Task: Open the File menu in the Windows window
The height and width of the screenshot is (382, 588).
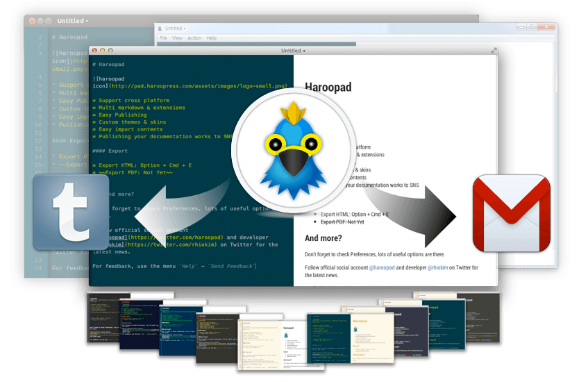Action: pos(164,38)
